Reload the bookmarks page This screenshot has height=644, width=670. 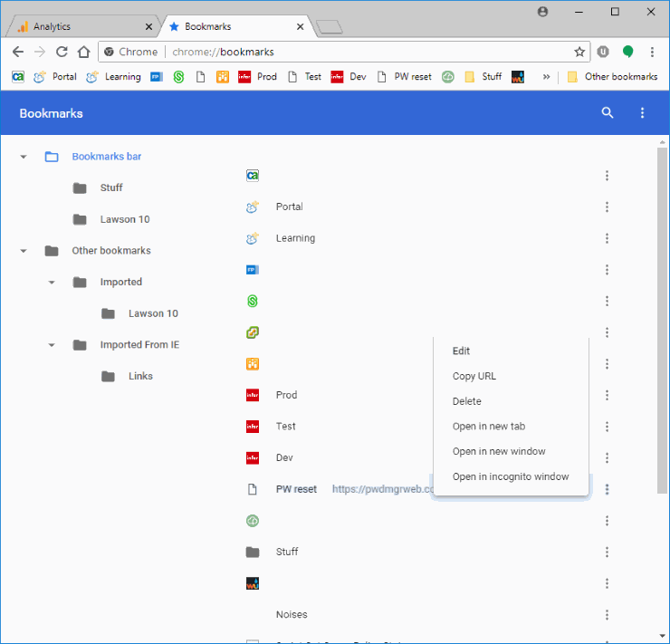click(62, 52)
